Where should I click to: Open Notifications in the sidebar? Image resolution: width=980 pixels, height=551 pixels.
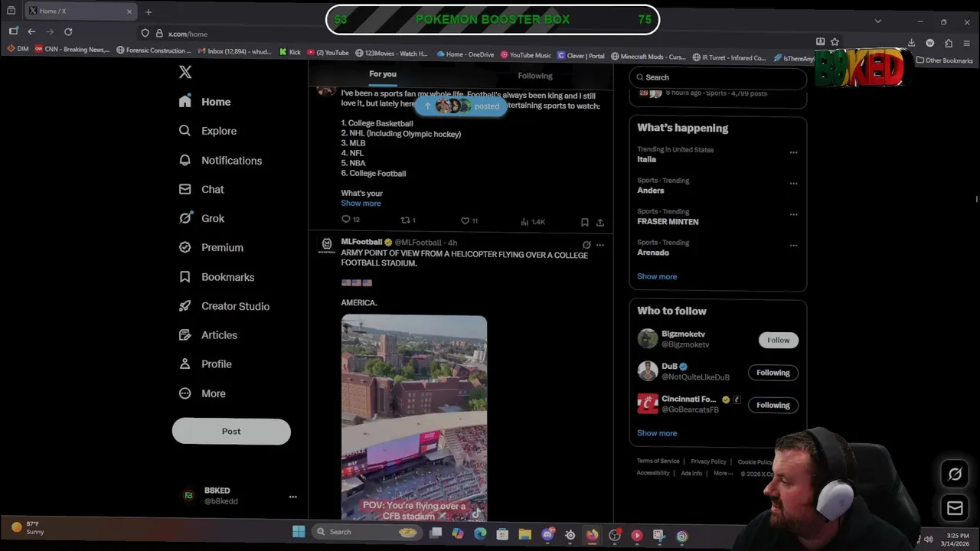pos(220,161)
